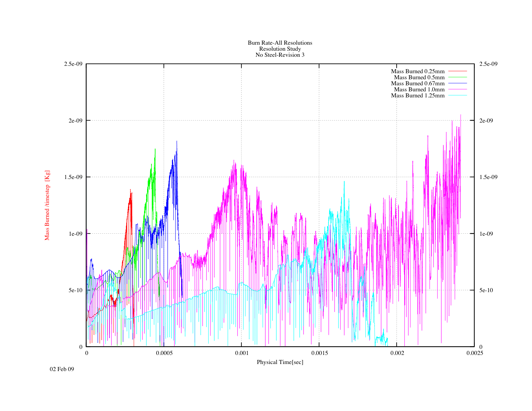Viewport: 532px width, 411px height.
Task: Click the cyan line sample for 1.25mm
Action: coord(457,95)
